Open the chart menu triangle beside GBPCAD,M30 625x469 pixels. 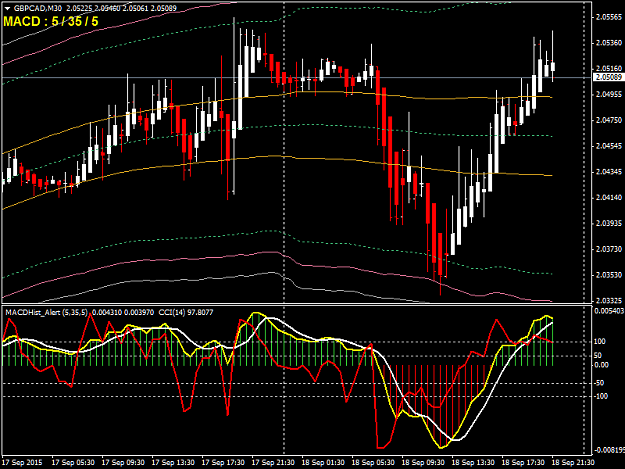click(x=7, y=8)
